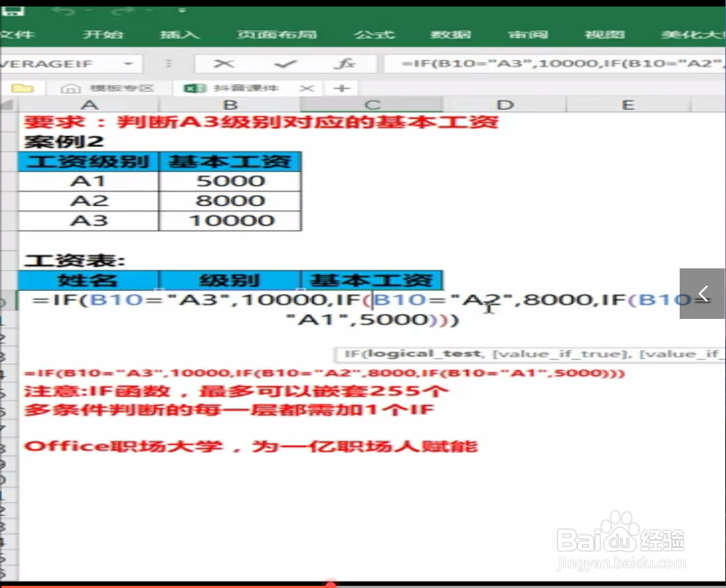This screenshot has height=588, width=726.
Task: Click the Redo arrow icon
Action: click(122, 11)
